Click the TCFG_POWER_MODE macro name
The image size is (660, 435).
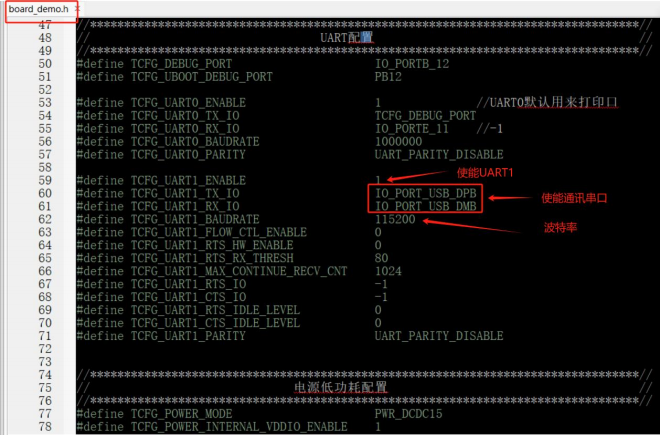tap(181, 414)
